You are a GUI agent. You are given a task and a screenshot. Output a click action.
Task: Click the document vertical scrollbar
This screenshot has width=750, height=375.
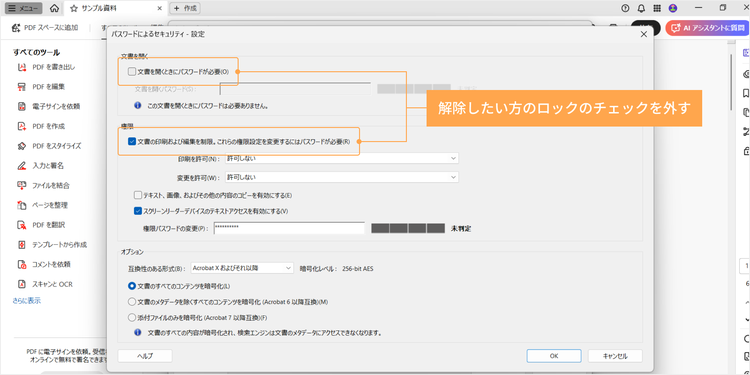tap(731, 81)
